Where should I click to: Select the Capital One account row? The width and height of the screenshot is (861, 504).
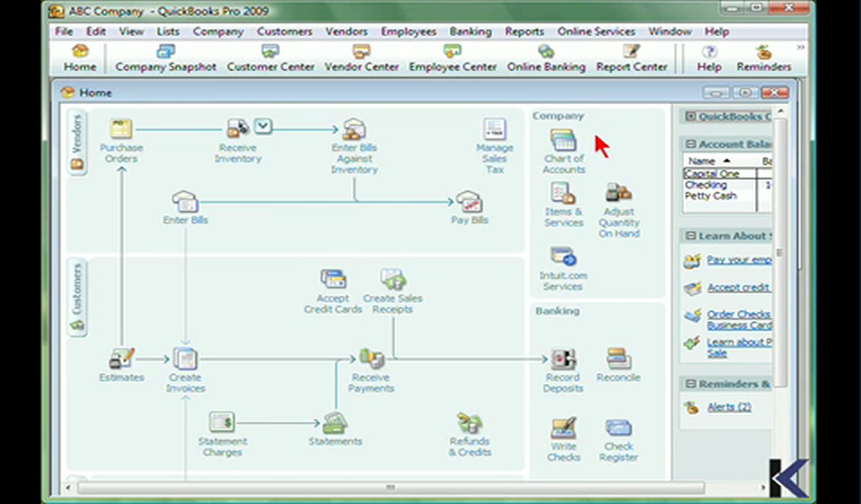pyautogui.click(x=727, y=174)
